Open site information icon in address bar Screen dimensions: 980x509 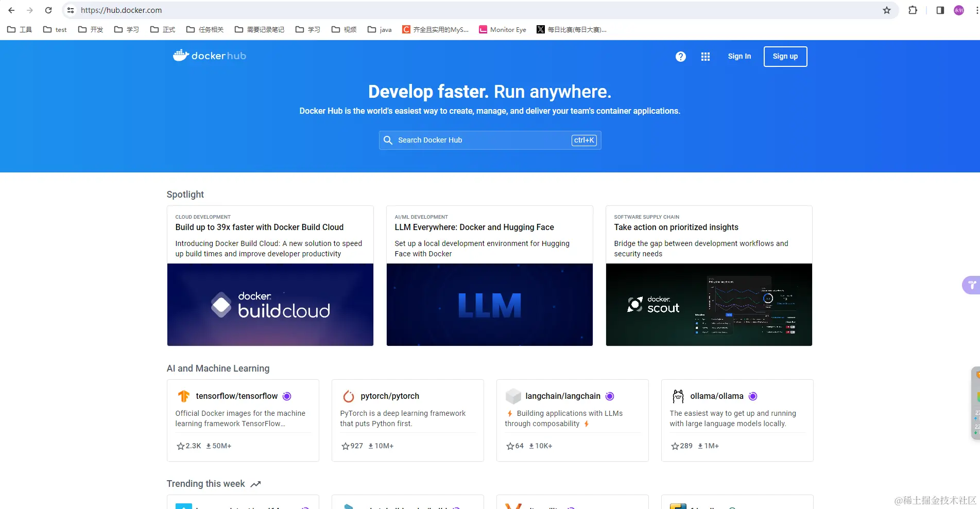coord(71,10)
